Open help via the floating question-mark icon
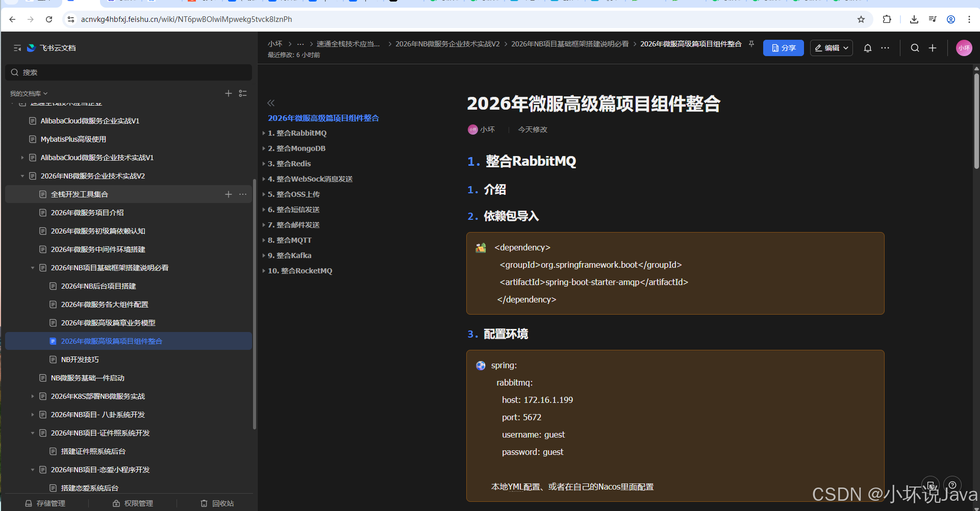980x511 pixels. [952, 484]
